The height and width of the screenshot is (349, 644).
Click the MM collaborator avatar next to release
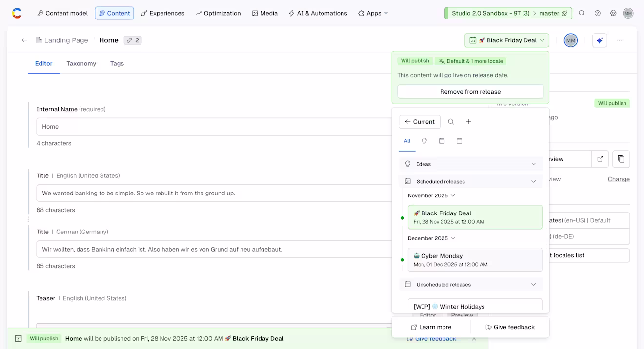[x=571, y=40]
